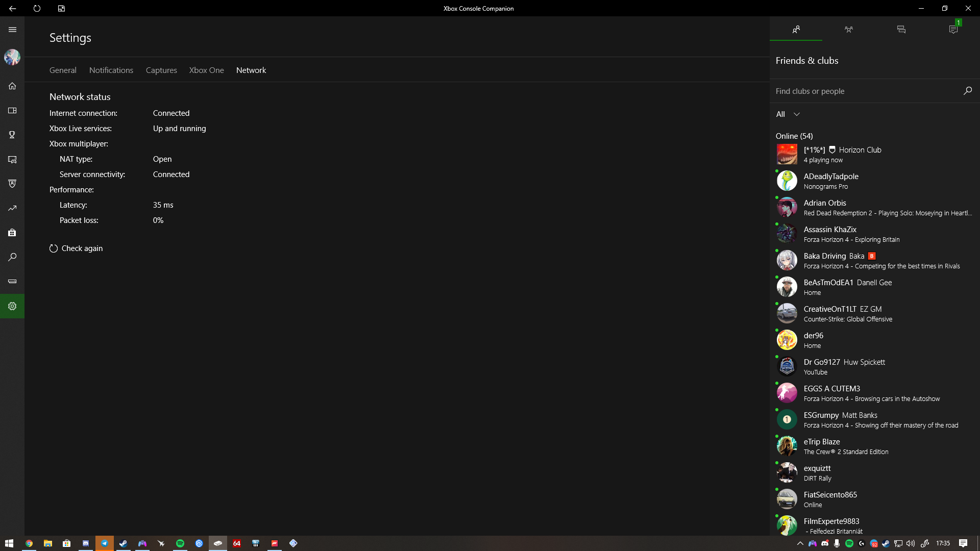Open File Explorer from the taskbar

tap(48, 543)
